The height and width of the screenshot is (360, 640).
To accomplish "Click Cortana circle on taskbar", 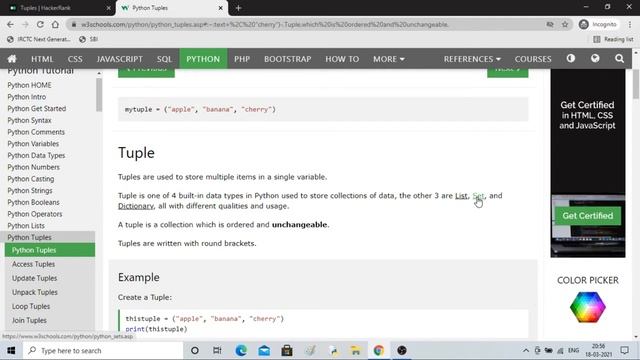I will click(x=195, y=351).
